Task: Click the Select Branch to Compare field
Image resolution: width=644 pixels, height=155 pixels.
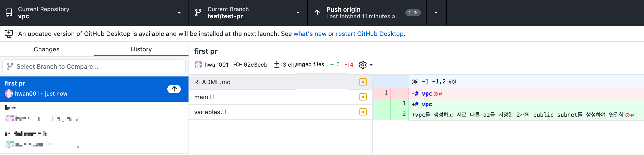Action: pyautogui.click(x=94, y=66)
